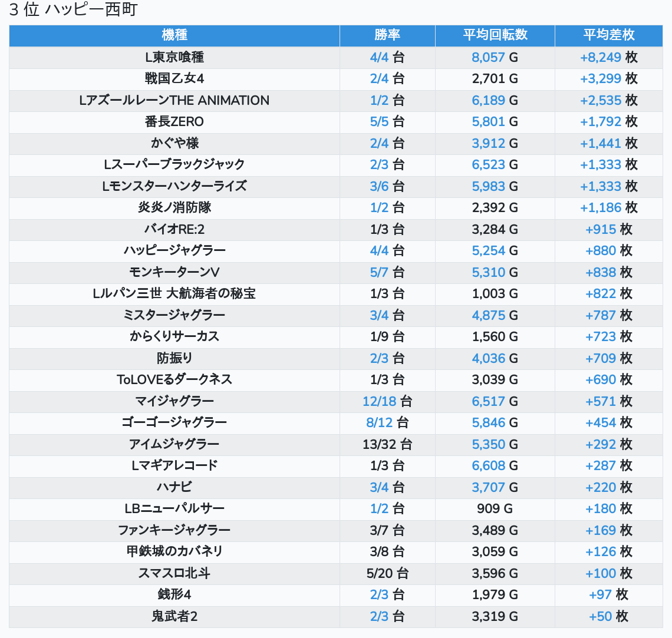Click the 6,189 G rotation value
Screen dimensions: 672x638
[x=495, y=100]
